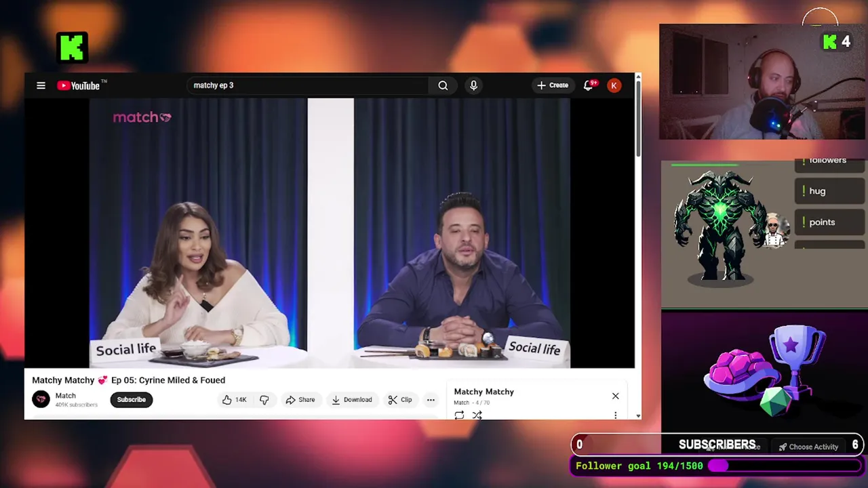Screen dimensions: 868x488
Task: Open YouTube notifications bell
Action: click(x=589, y=85)
